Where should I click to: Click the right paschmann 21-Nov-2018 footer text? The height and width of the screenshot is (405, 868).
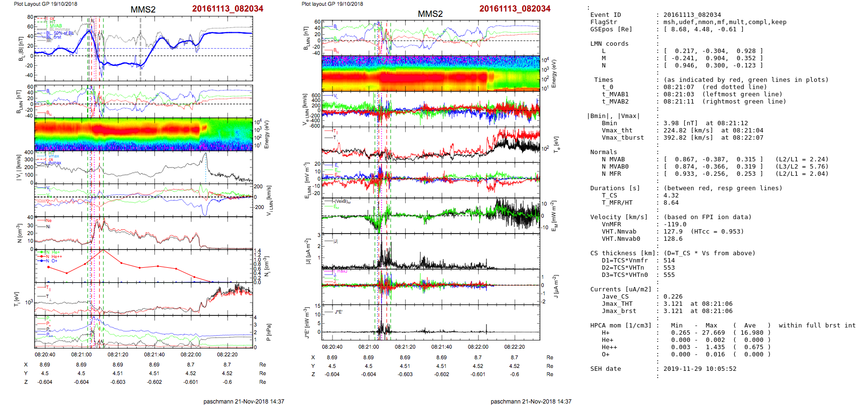coord(531,401)
